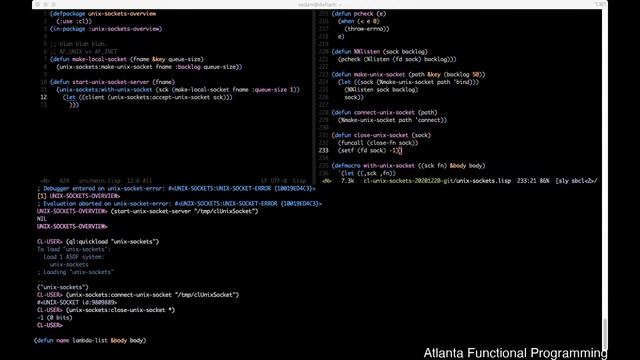Click the %%listen sock backlog call line
Viewport: 640px width, 360px height.
pos(381,90)
